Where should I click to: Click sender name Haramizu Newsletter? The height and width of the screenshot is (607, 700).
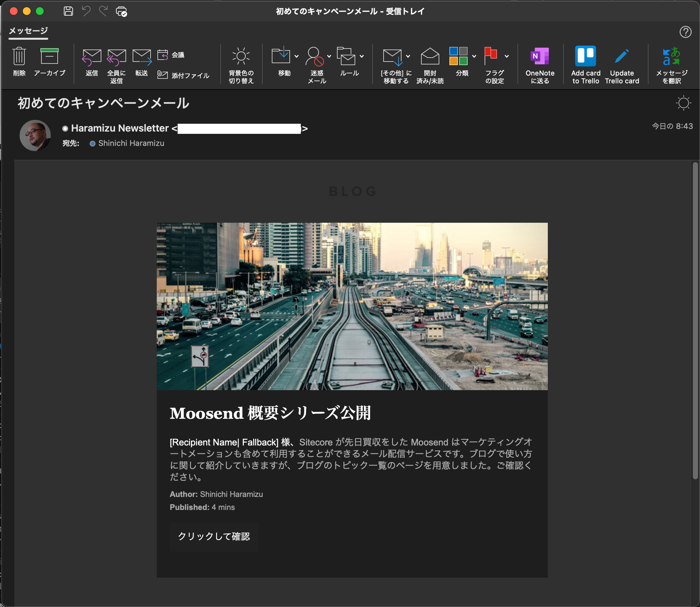120,128
